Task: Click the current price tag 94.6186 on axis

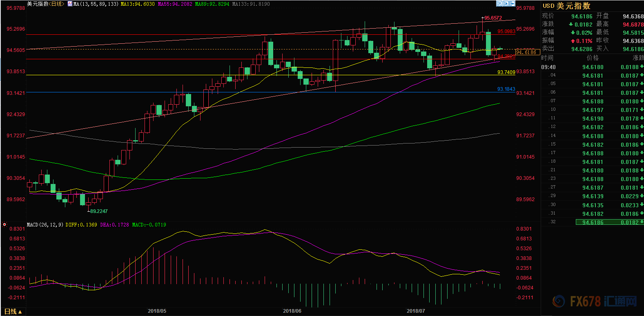Action: (x=528, y=52)
